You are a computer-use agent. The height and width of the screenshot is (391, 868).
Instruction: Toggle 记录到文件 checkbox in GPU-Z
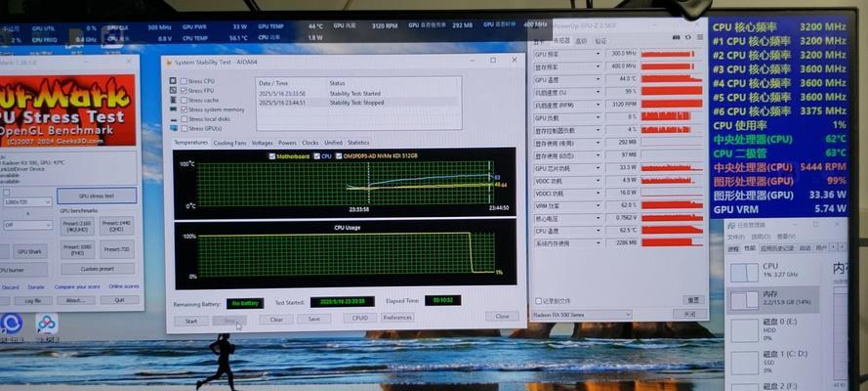539,301
